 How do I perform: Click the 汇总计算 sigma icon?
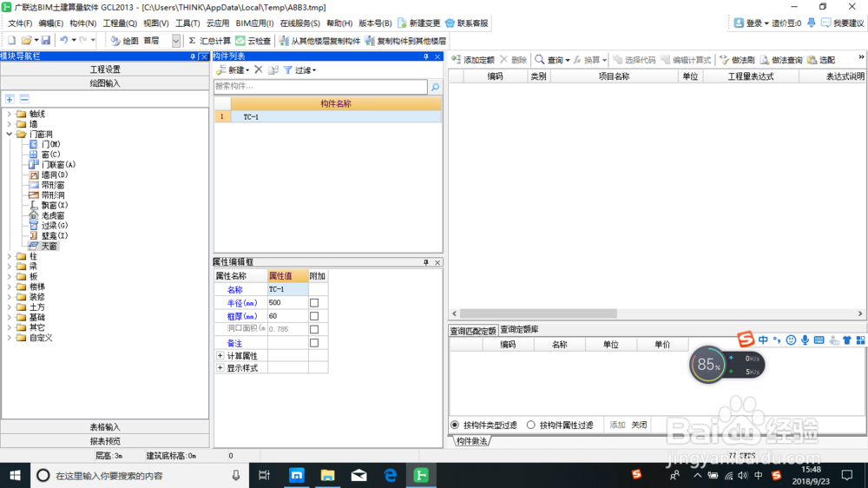(x=192, y=41)
